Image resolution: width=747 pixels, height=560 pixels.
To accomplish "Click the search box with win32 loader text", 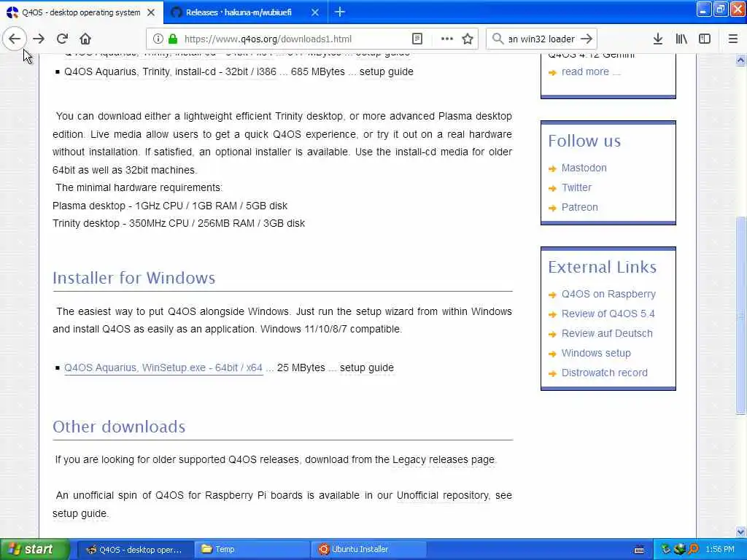I will (542, 39).
